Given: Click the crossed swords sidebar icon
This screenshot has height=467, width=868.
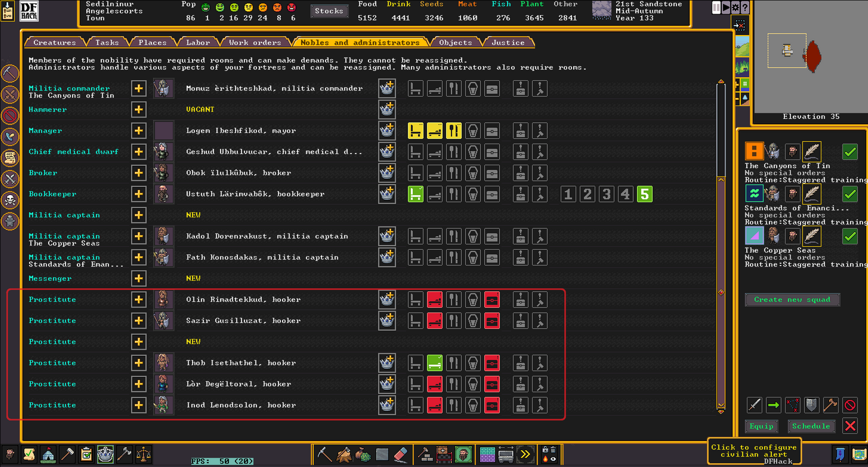Looking at the screenshot, I should [10, 179].
